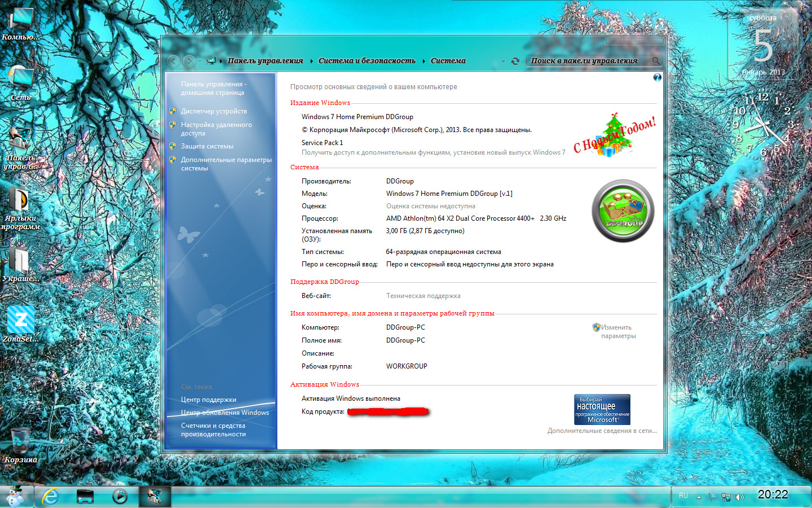Navigate to Система и безопасность in the breadcrumb
The width and height of the screenshot is (812, 508).
click(367, 61)
